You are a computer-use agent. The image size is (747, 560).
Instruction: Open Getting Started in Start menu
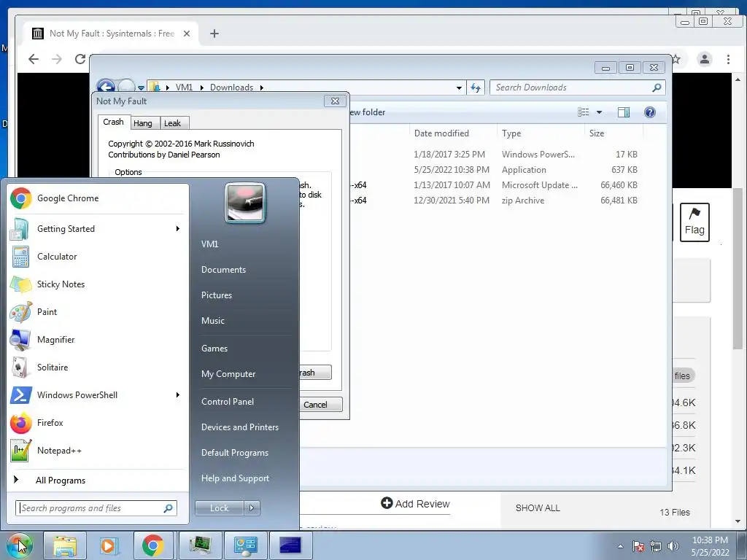click(x=97, y=229)
